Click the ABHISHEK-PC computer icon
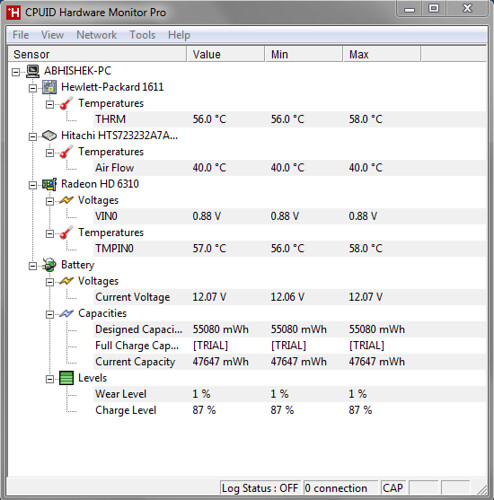The width and height of the screenshot is (494, 500). coord(33,71)
